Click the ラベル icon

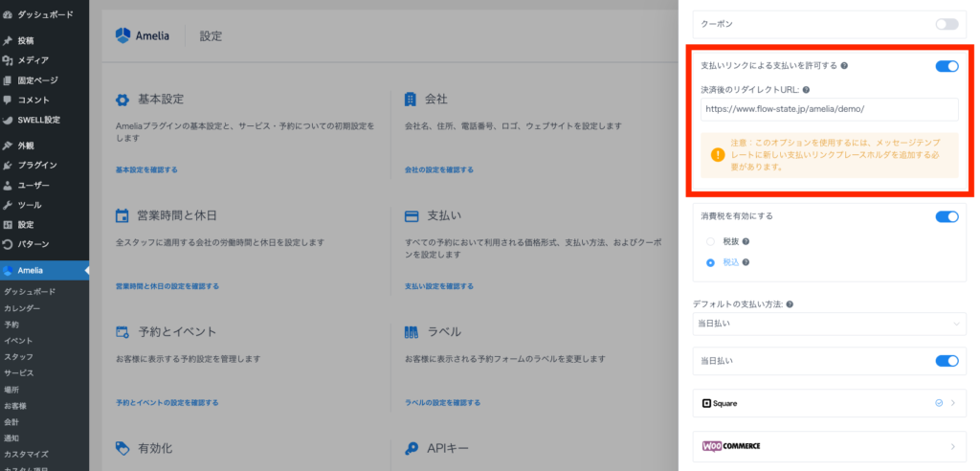click(x=411, y=332)
